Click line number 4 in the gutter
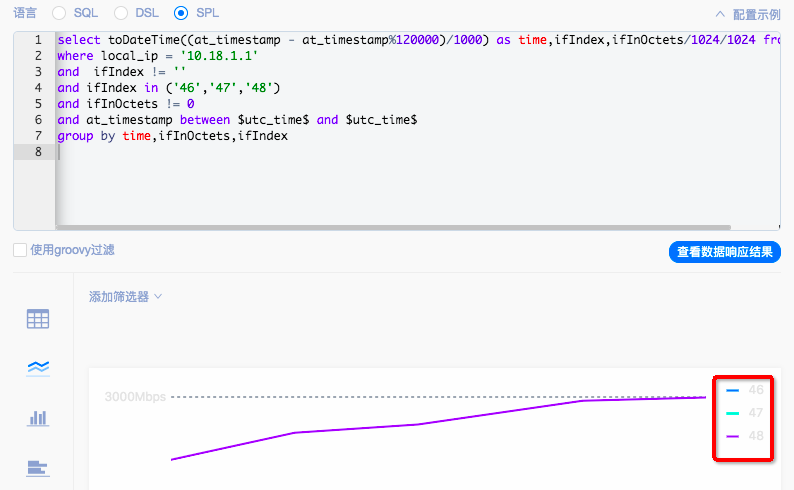Image resolution: width=794 pixels, height=490 pixels. click(38, 88)
